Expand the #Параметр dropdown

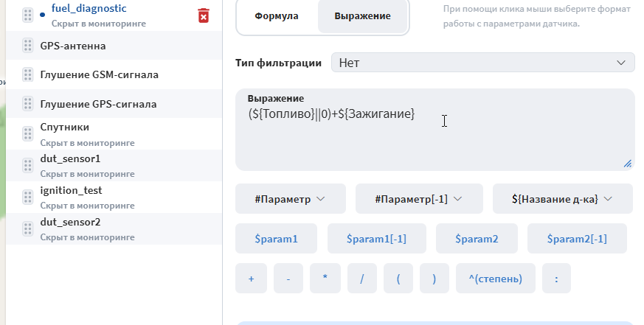click(291, 199)
